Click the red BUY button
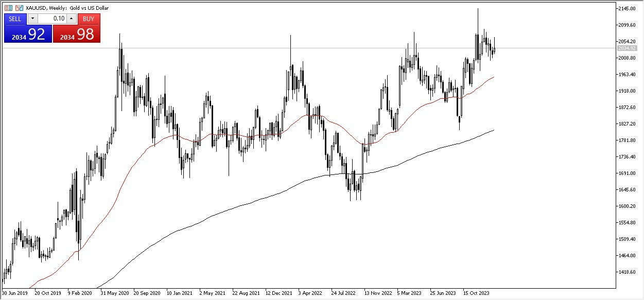 89,19
